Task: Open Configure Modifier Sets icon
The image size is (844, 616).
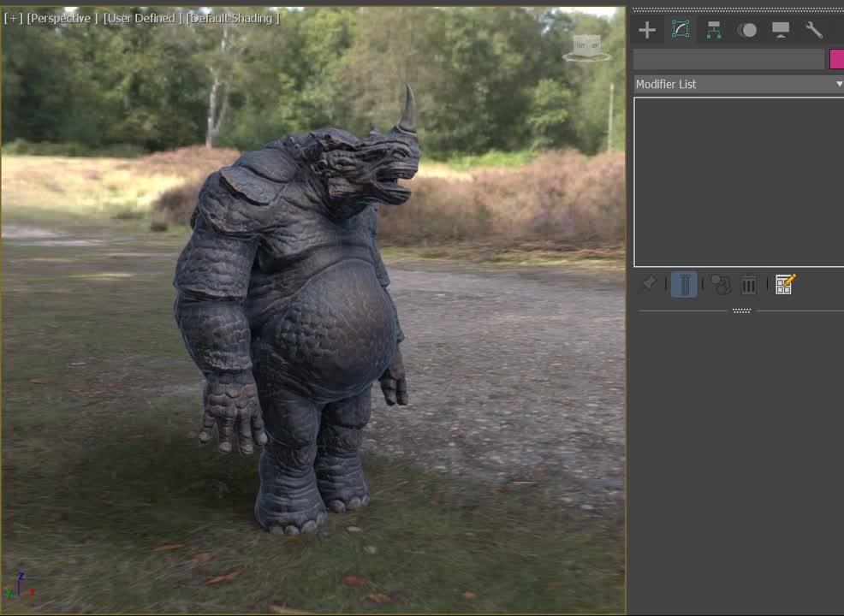Action: pyautogui.click(x=785, y=284)
